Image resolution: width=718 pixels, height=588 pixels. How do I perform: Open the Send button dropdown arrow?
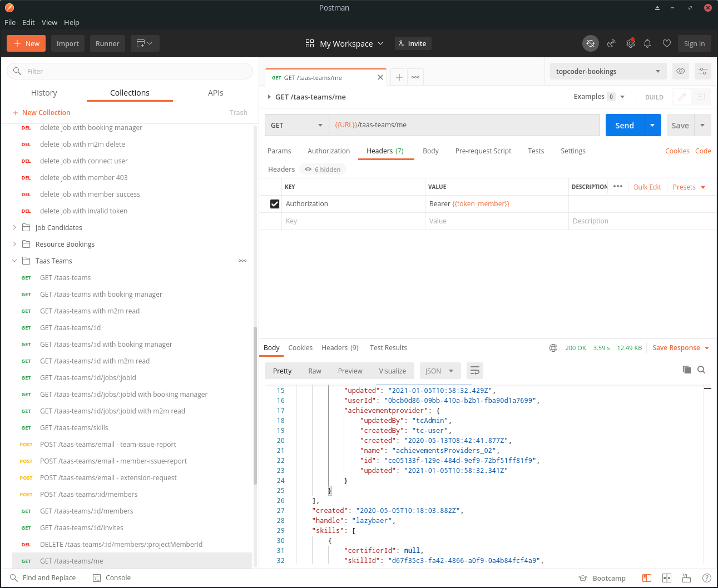pyautogui.click(x=652, y=125)
